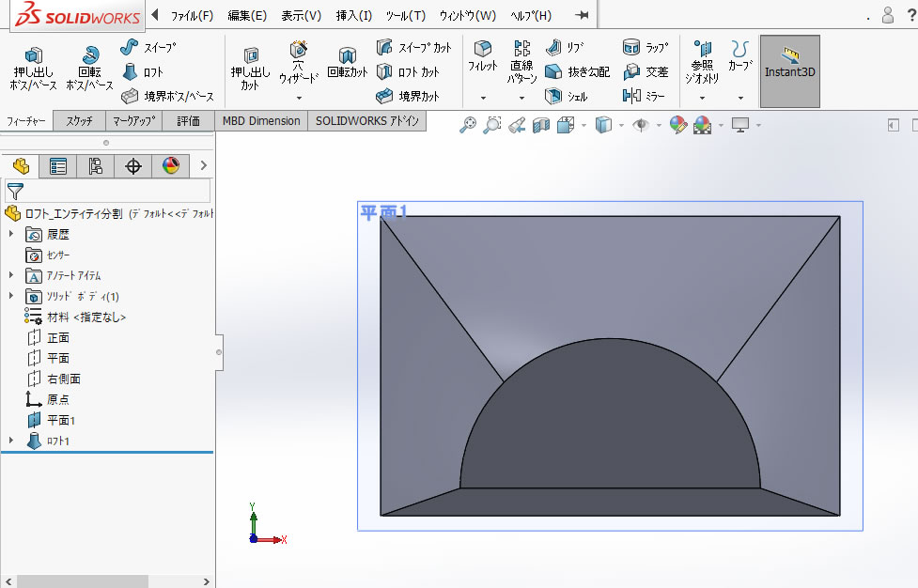Choose the スイープ sweep feature
Image resolution: width=918 pixels, height=588 pixels.
tap(148, 47)
